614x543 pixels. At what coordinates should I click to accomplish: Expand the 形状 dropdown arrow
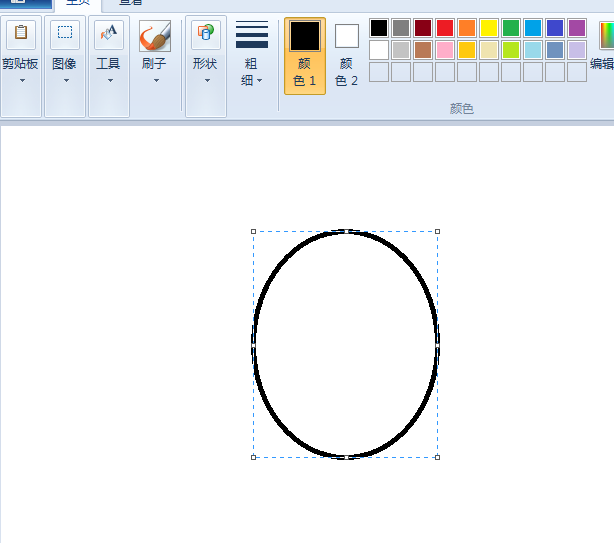coord(207,80)
